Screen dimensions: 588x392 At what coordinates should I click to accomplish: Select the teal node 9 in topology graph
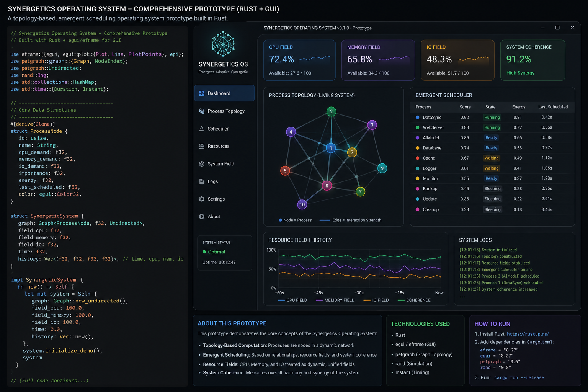click(x=382, y=168)
